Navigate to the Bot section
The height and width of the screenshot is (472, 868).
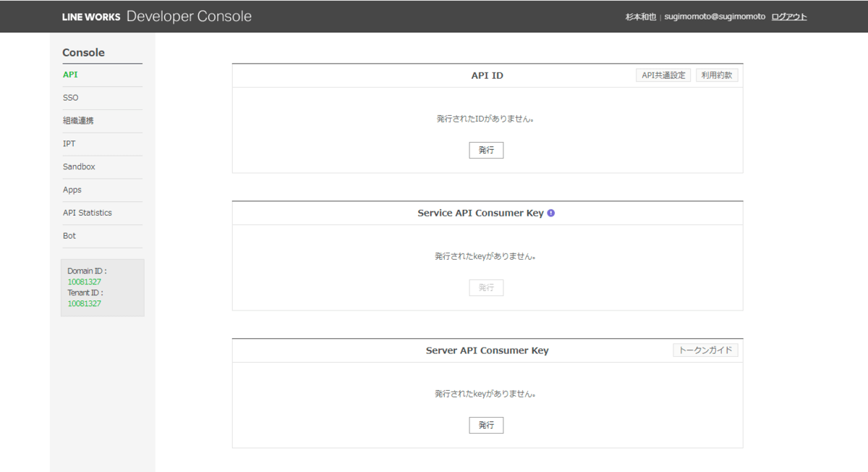click(x=69, y=236)
